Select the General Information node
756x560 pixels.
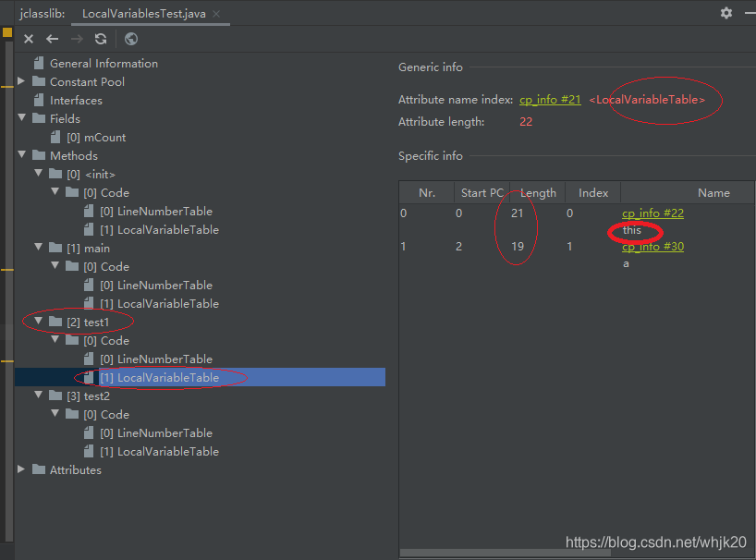104,64
